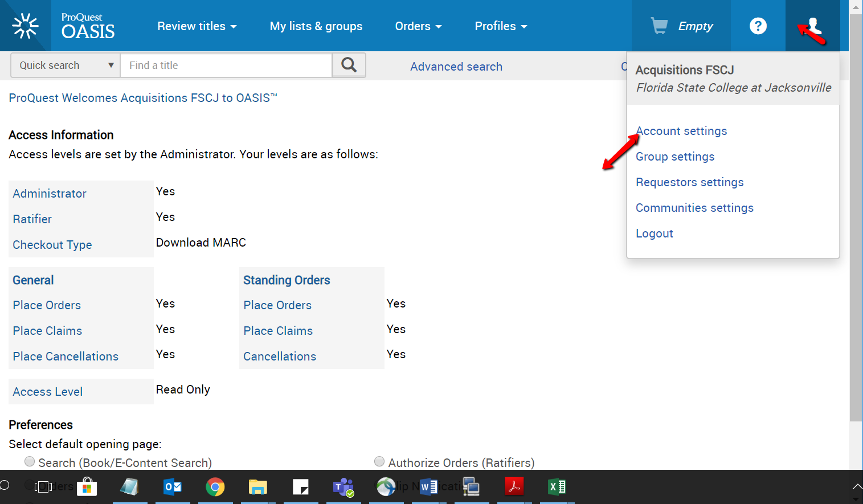The width and height of the screenshot is (863, 504).
Task: Open My lists & groups
Action: (316, 26)
